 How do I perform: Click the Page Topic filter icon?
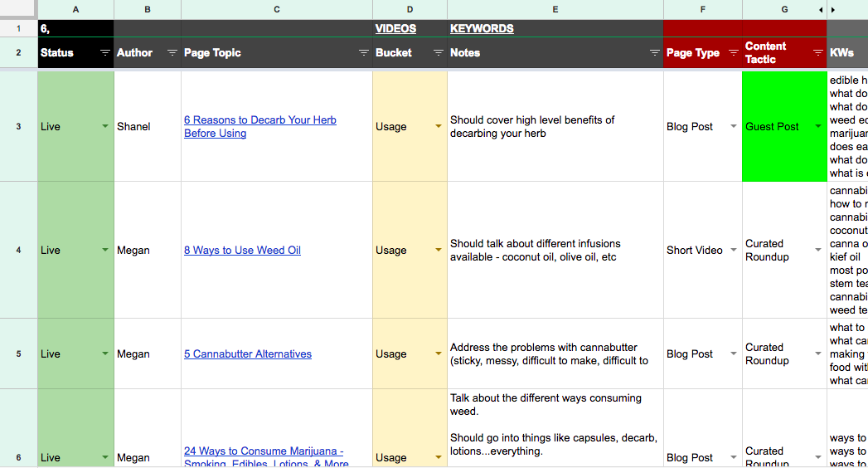click(364, 53)
